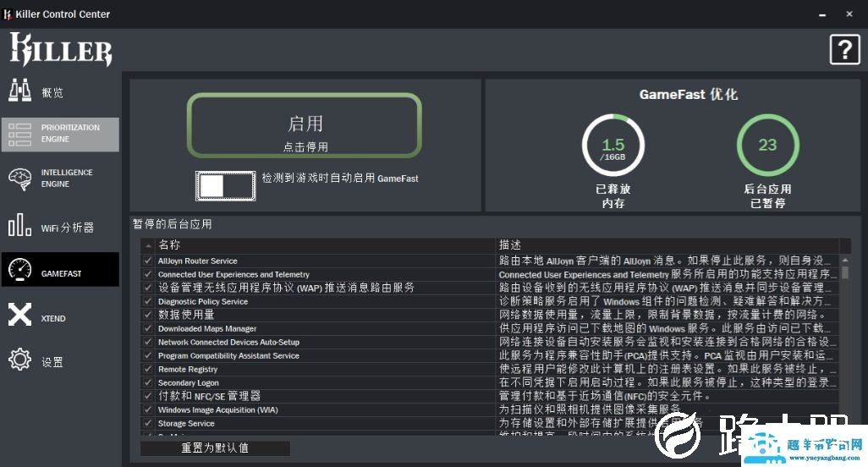Click the GameFast 优化 heading
Screen dimensions: 868x467
point(688,95)
